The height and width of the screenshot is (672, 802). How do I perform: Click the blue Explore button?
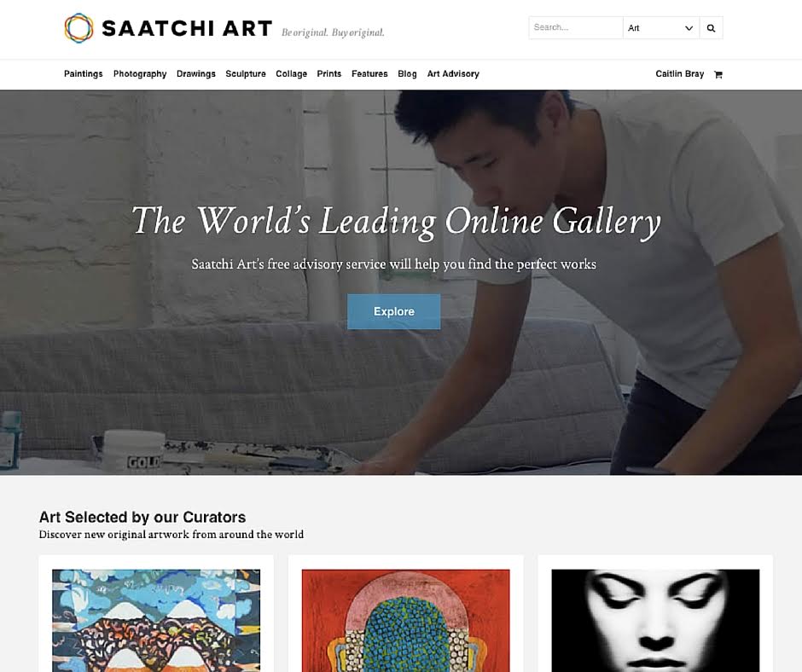point(394,311)
